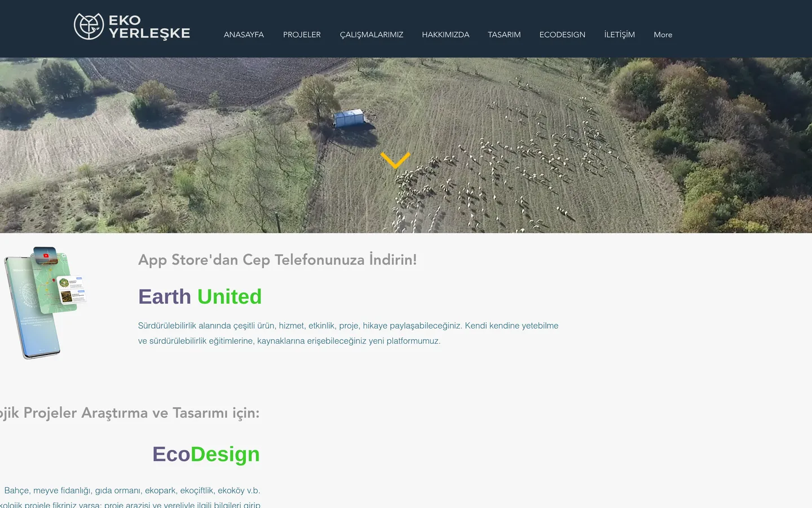
Task: Click the 'Sürdürülebilirlik alanında çeşitli ürün' description line
Action: pos(348,326)
